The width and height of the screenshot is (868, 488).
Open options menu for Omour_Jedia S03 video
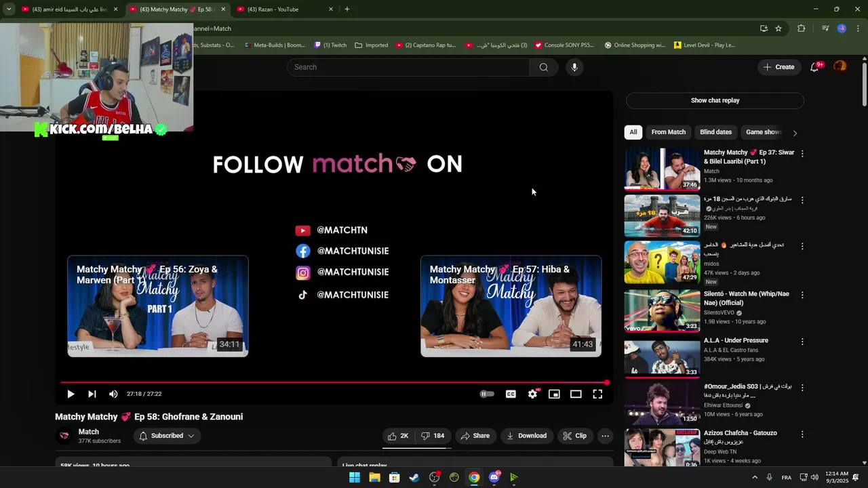pyautogui.click(x=802, y=388)
